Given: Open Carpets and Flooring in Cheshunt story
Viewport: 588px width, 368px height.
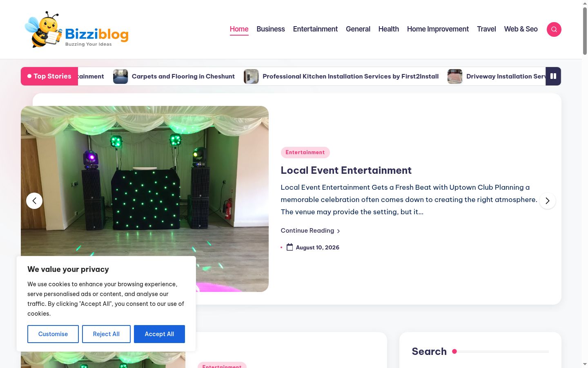Looking at the screenshot, I should pyautogui.click(x=183, y=76).
